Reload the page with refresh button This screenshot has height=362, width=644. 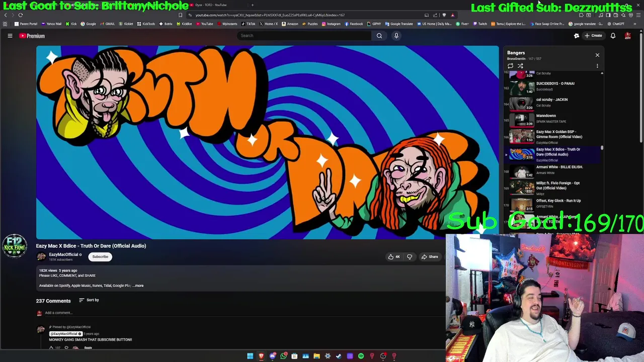point(21,15)
